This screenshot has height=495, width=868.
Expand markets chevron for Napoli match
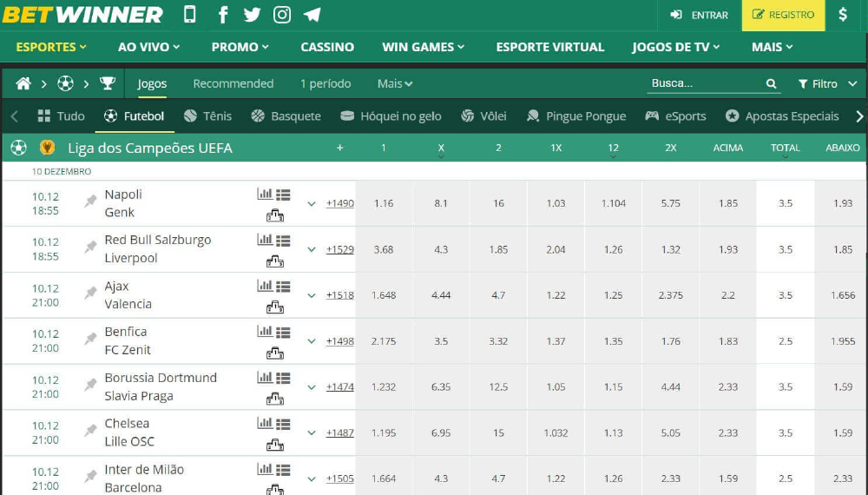(312, 203)
